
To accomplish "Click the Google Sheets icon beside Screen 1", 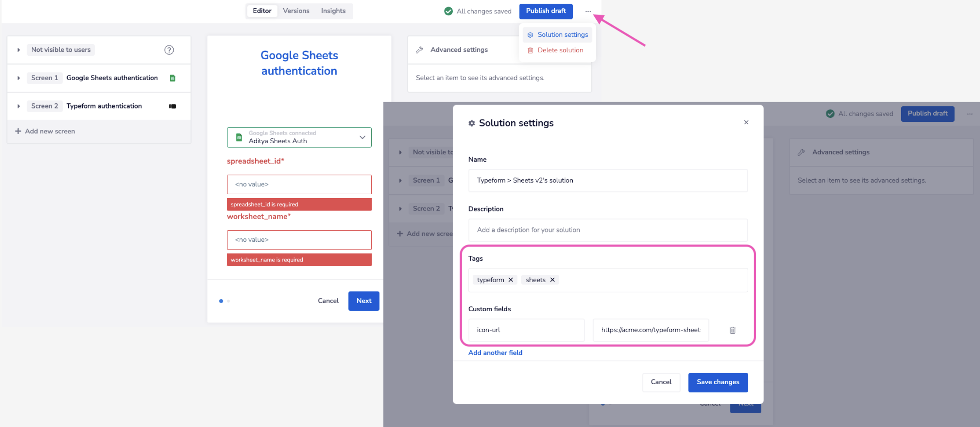I will click(173, 78).
